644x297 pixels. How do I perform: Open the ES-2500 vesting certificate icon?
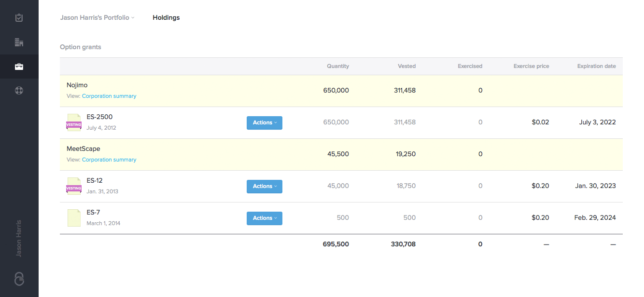[74, 122]
